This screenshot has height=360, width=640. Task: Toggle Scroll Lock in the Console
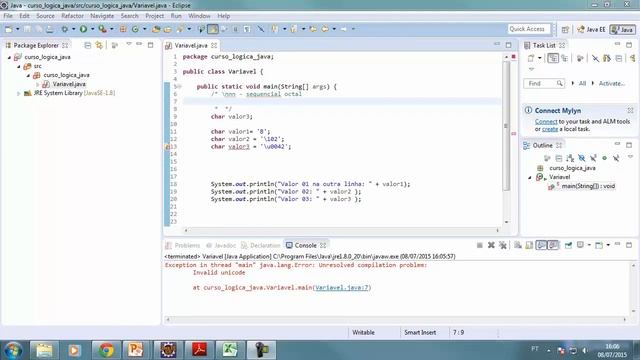click(529, 245)
